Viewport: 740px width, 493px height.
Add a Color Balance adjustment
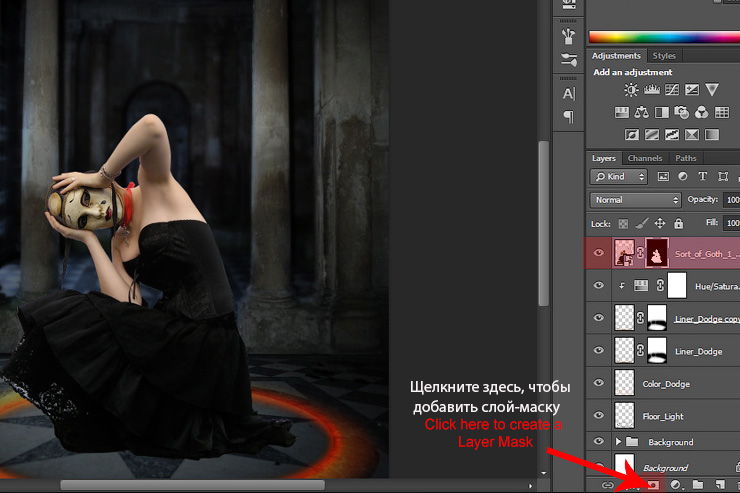coord(643,112)
